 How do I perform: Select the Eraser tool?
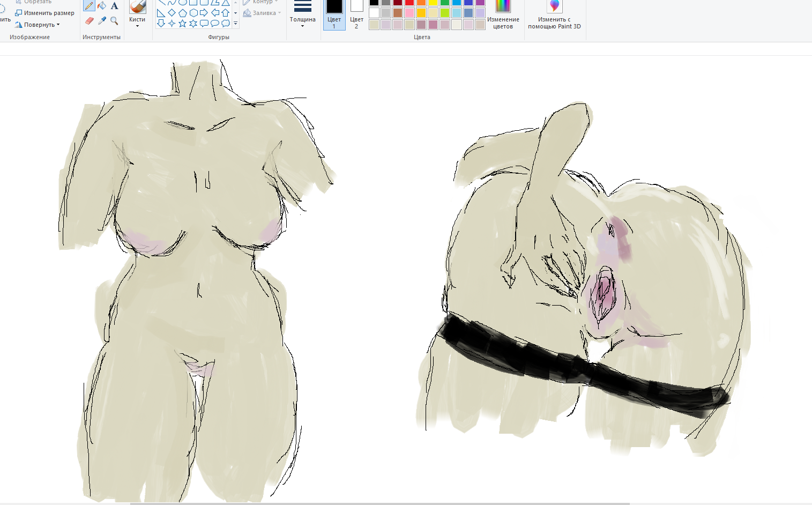(x=90, y=20)
